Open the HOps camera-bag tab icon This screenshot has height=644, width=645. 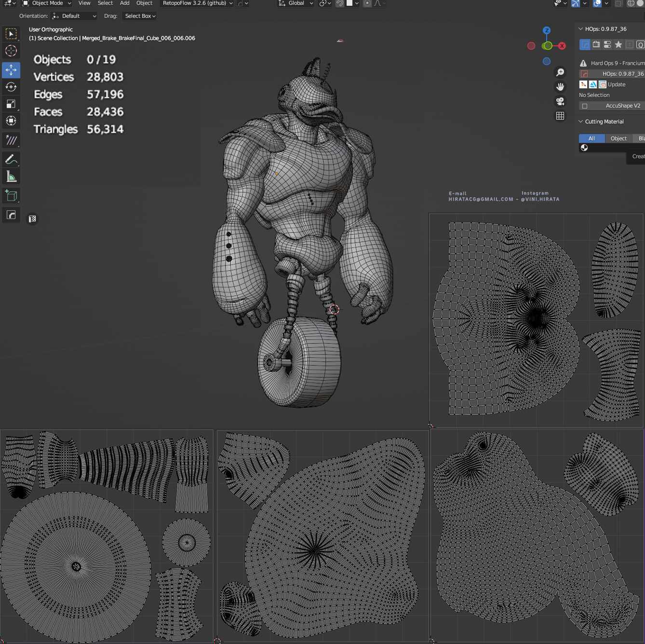[x=596, y=44]
